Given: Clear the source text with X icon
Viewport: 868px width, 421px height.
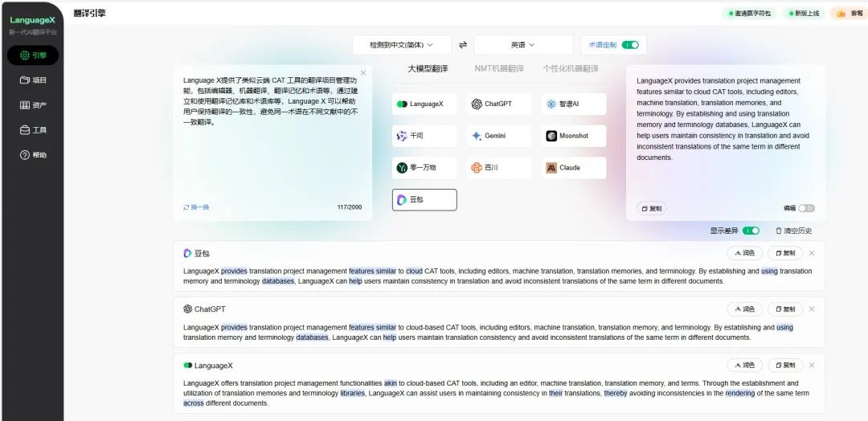Looking at the screenshot, I should click(363, 72).
